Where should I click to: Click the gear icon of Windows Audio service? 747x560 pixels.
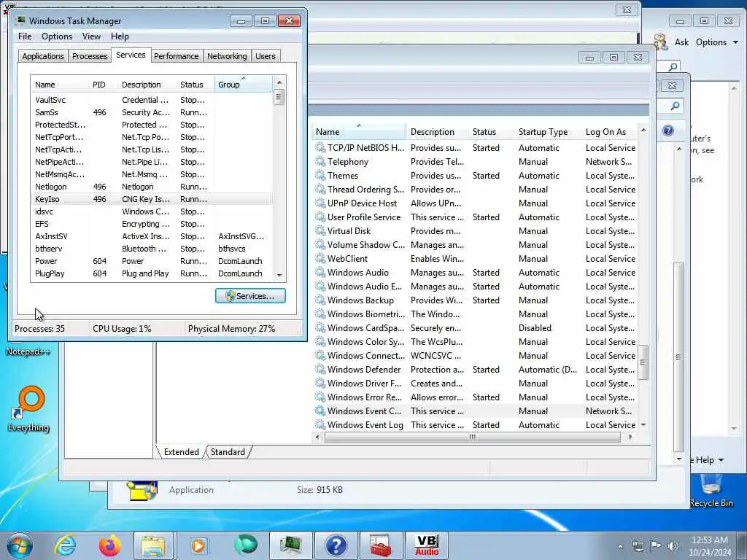320,273
